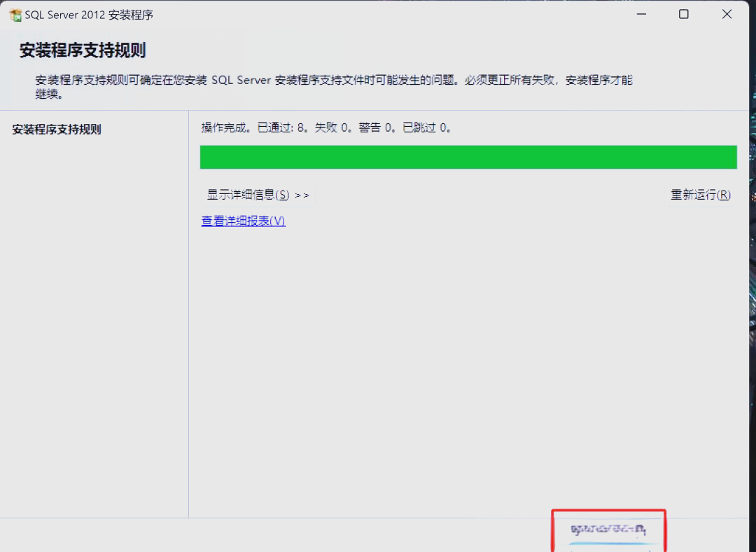The image size is (756, 552).
Task: Click the green rule-check progress bar
Action: tap(468, 158)
